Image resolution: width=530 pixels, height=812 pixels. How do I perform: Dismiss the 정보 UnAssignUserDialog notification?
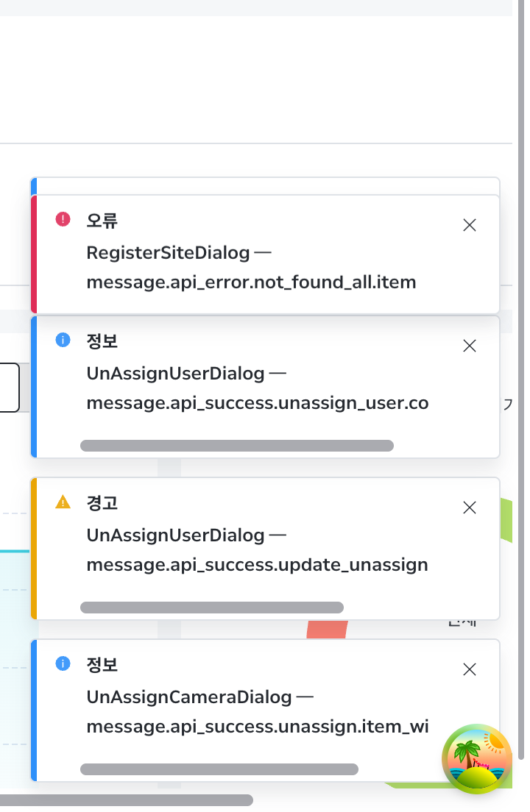(x=470, y=346)
